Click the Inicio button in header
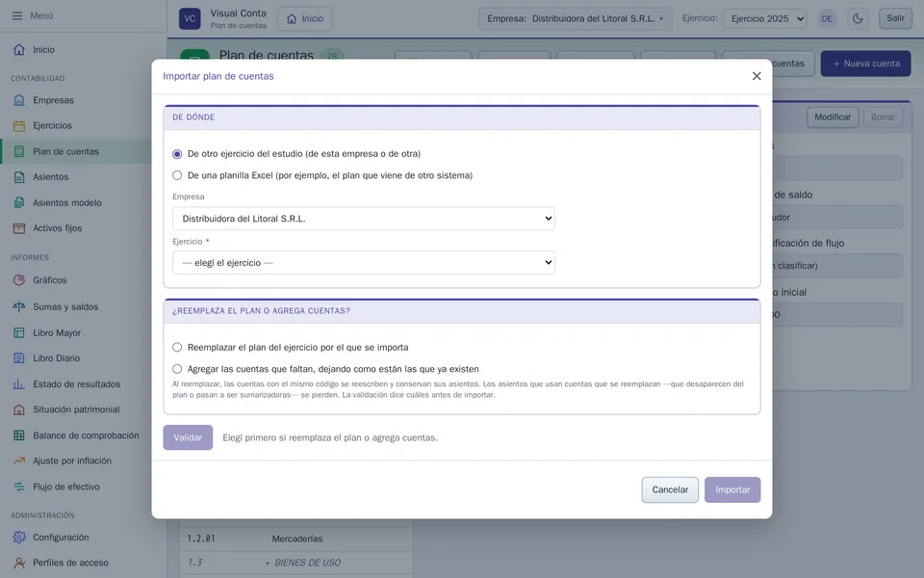 pyautogui.click(x=305, y=18)
